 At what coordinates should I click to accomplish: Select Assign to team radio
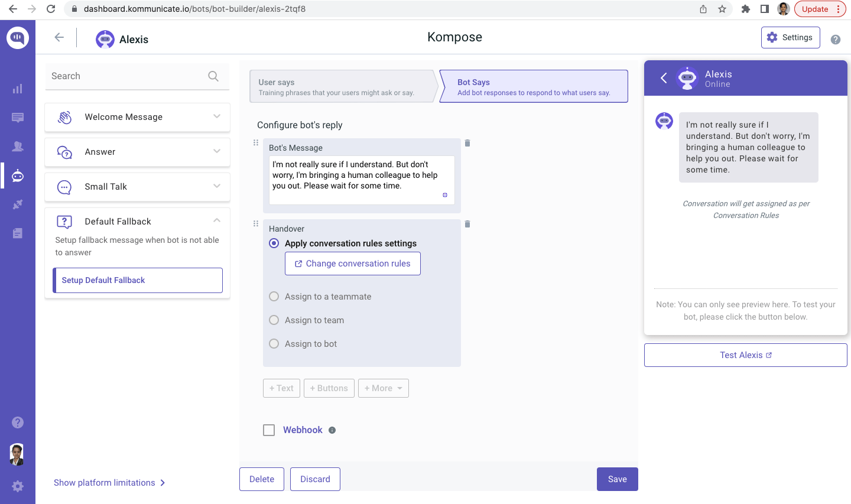pos(274,320)
